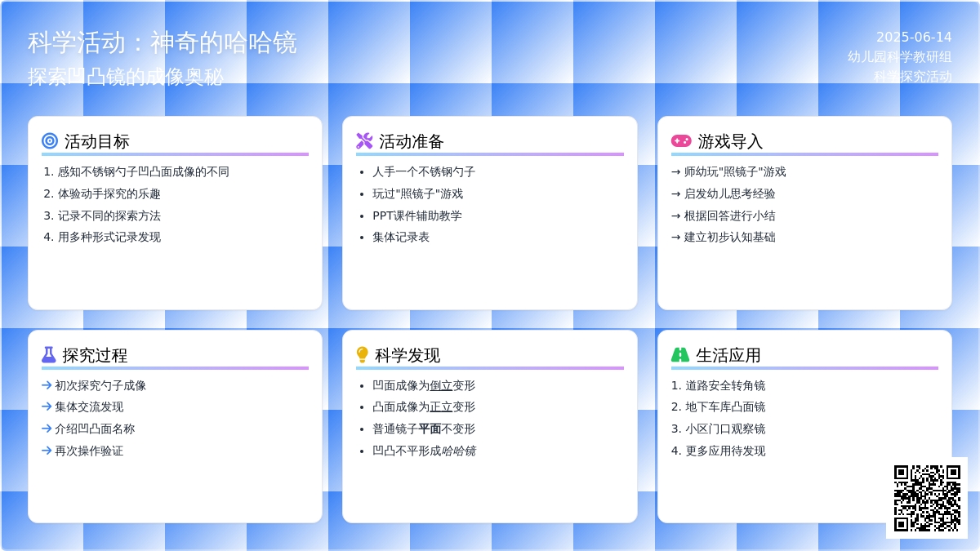Click the item 体验动手探究的乐趣
980x551 pixels.
coord(109,193)
